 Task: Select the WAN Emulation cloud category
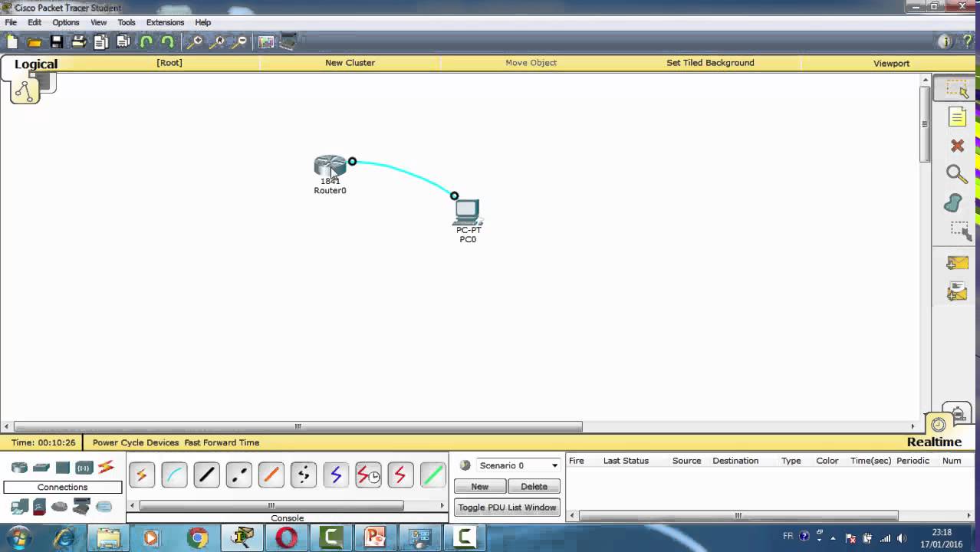coord(59,506)
